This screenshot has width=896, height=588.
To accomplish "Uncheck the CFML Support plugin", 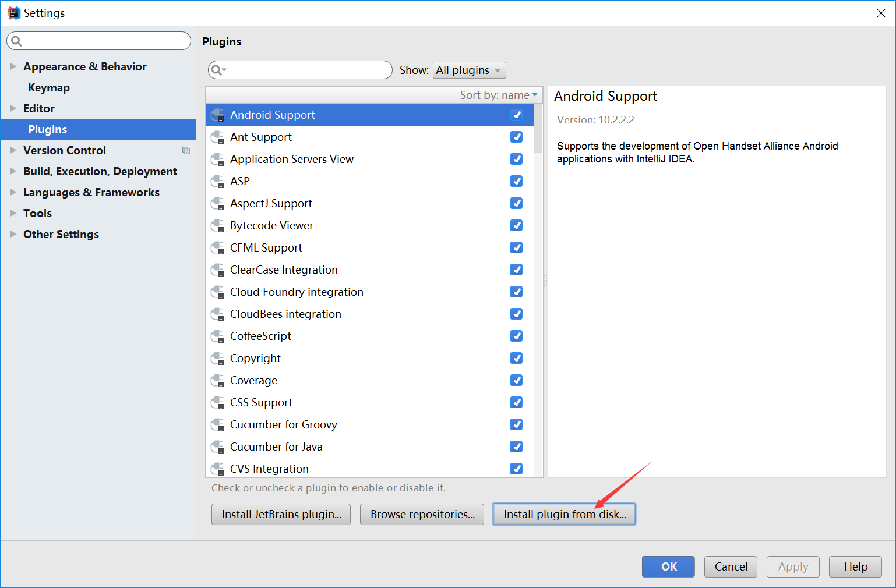I will tap(516, 247).
